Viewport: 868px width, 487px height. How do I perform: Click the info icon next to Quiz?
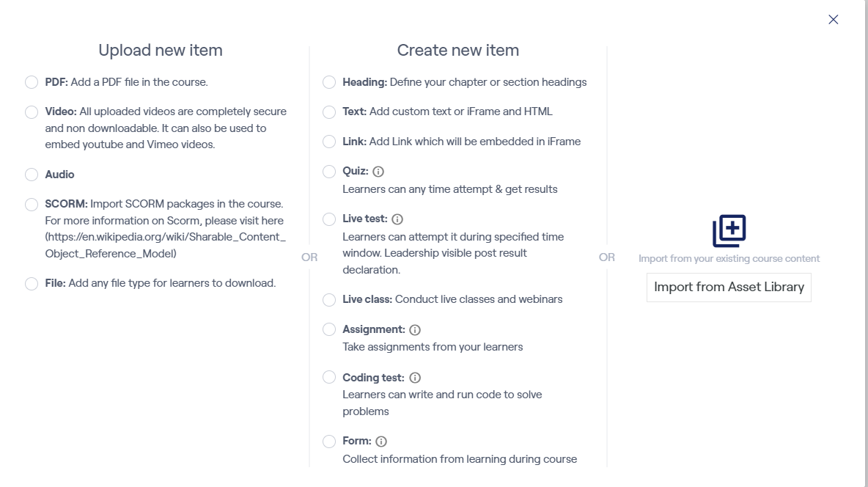[x=378, y=172]
